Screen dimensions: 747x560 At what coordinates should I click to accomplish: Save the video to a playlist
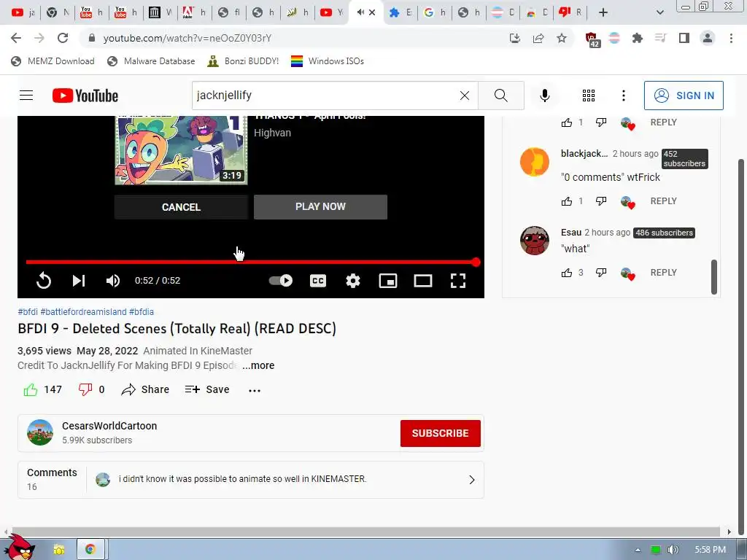tap(207, 389)
